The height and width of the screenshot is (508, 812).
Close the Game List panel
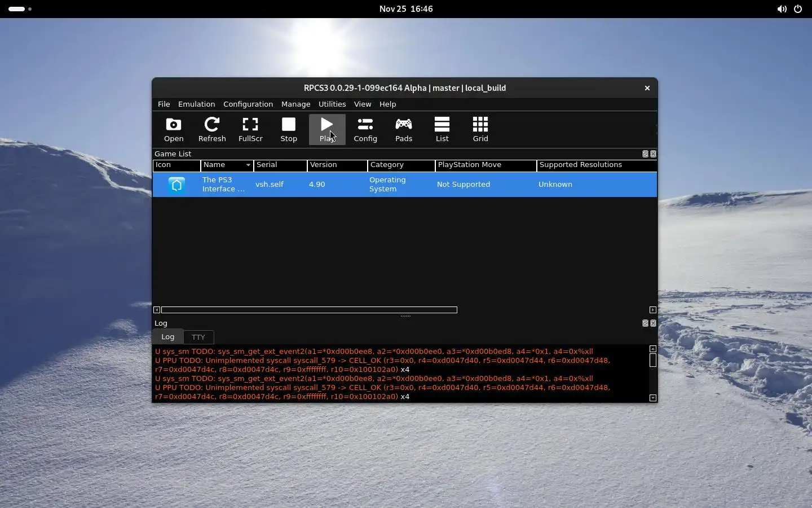pos(653,154)
